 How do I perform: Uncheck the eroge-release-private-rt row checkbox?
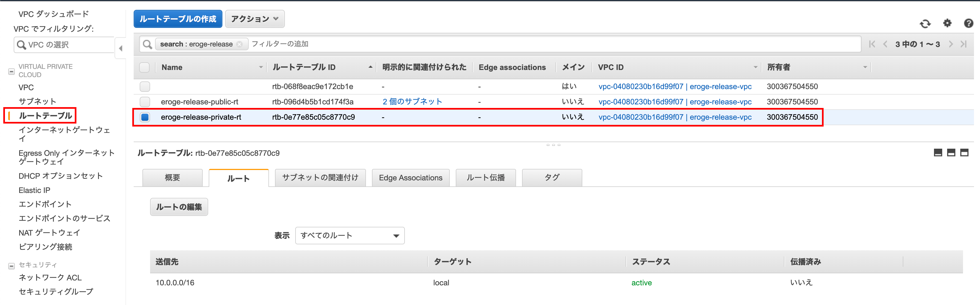(145, 117)
